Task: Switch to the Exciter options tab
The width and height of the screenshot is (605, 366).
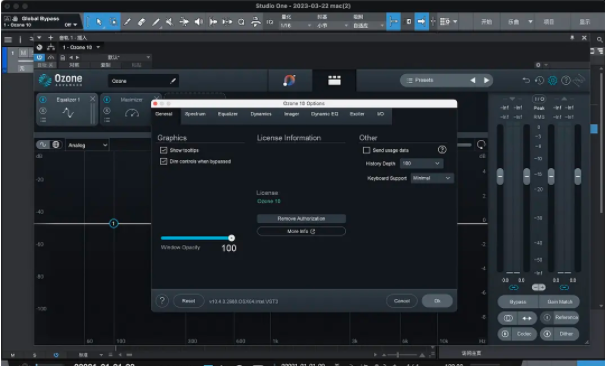Action: click(357, 114)
